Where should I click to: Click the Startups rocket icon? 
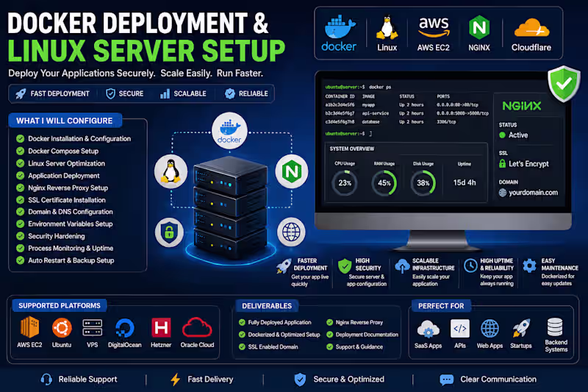coord(521,328)
